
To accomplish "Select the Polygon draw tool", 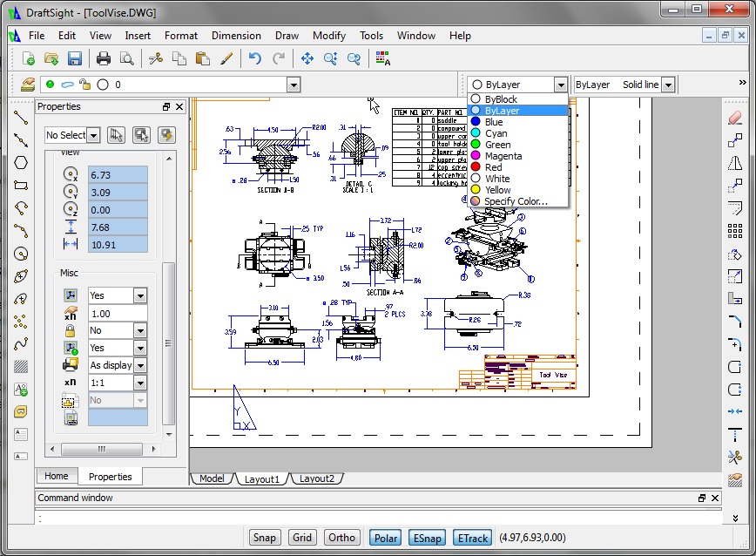I will tap(21, 162).
